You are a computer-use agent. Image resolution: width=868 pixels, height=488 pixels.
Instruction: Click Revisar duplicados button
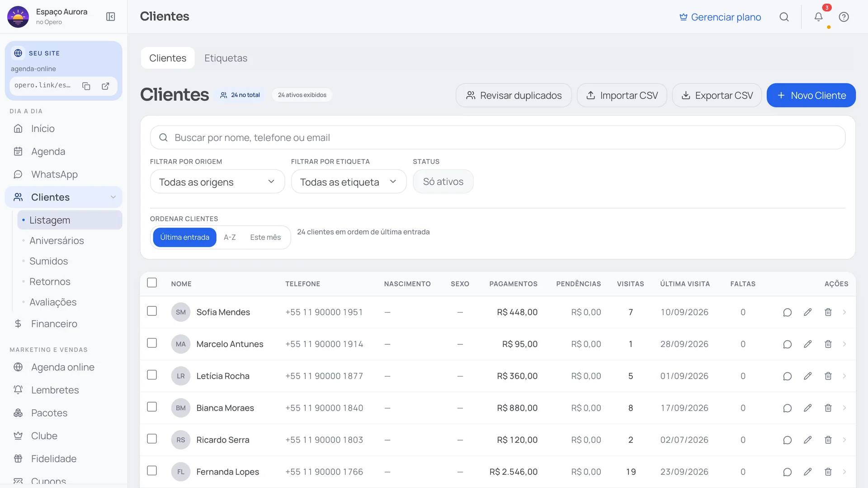click(514, 95)
